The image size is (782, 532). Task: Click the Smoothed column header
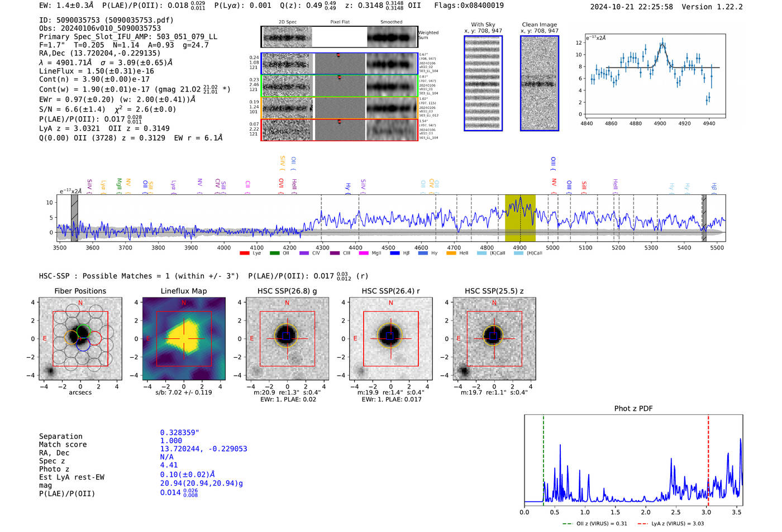(392, 22)
